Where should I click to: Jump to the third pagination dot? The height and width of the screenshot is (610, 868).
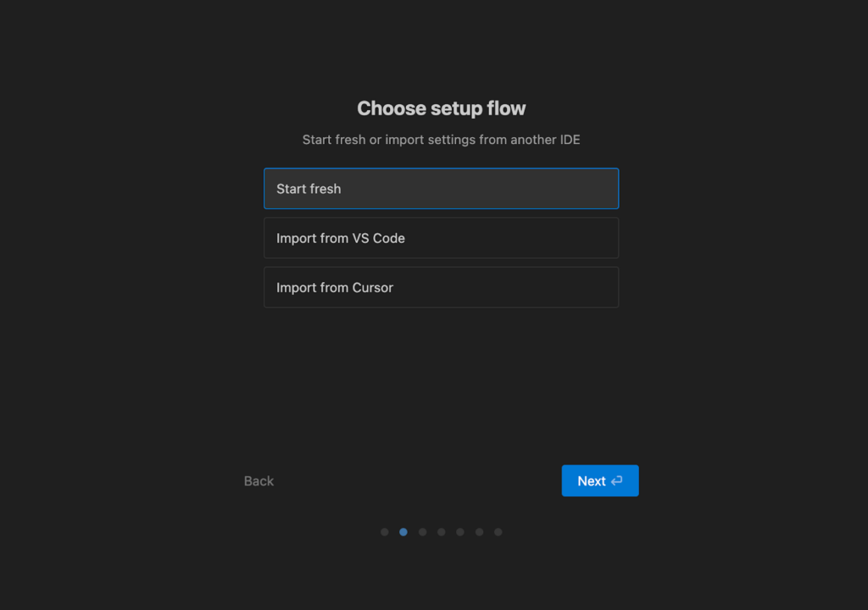[x=422, y=532]
